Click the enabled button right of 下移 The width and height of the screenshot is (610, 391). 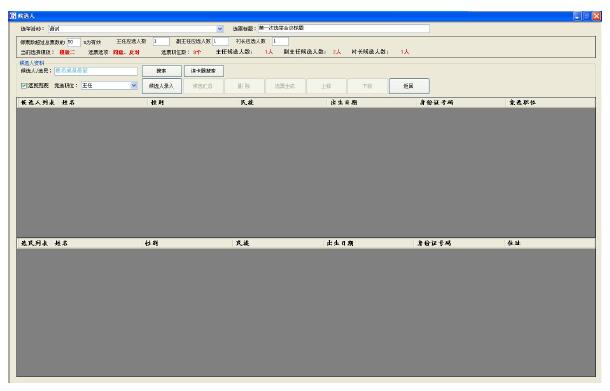point(409,86)
